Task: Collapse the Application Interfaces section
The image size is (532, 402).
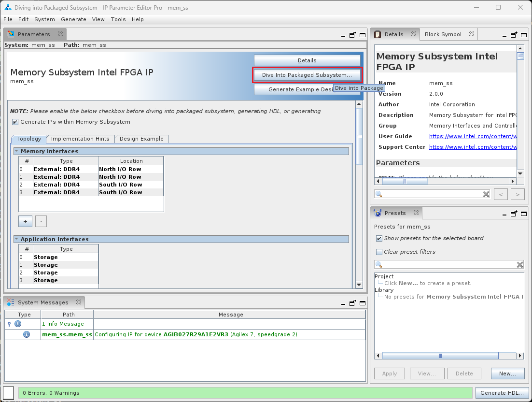Action: [16, 239]
